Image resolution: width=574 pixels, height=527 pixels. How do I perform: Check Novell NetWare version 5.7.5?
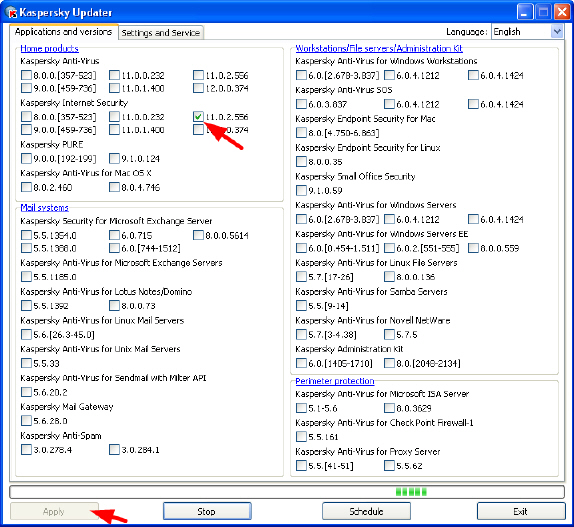pyautogui.click(x=389, y=334)
